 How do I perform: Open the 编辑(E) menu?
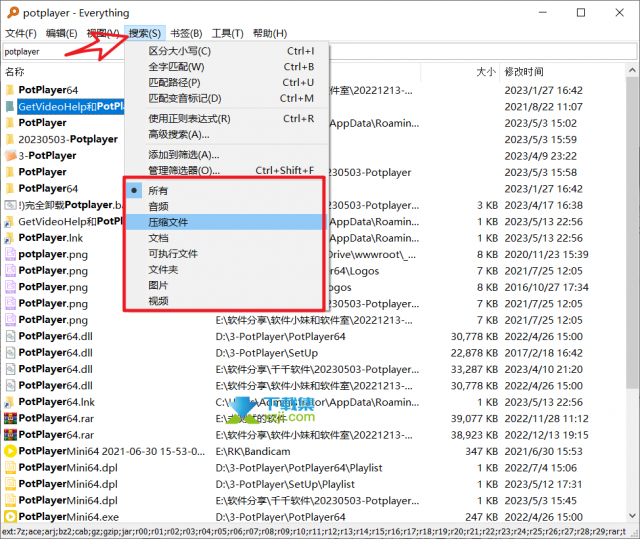[62, 33]
